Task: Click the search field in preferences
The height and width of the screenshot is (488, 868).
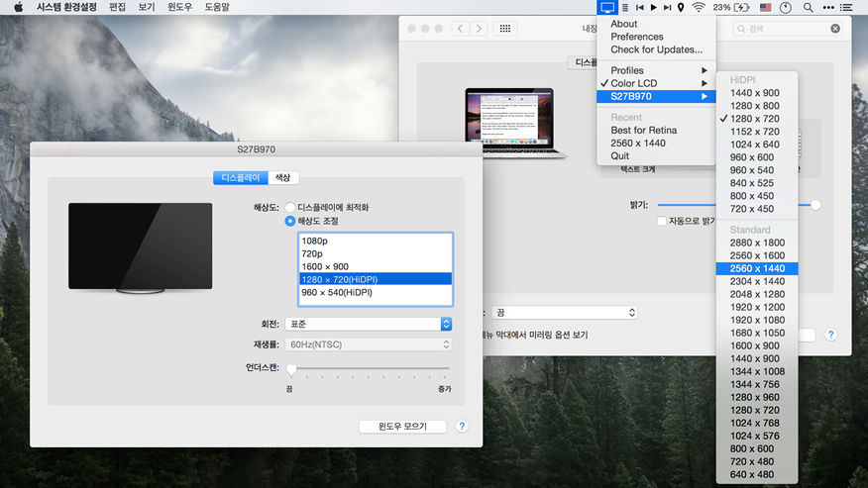Action: pos(787,29)
